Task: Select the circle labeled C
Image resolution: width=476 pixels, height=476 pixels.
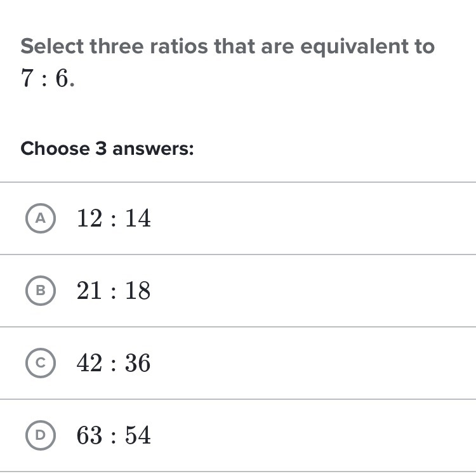Action: point(41,363)
